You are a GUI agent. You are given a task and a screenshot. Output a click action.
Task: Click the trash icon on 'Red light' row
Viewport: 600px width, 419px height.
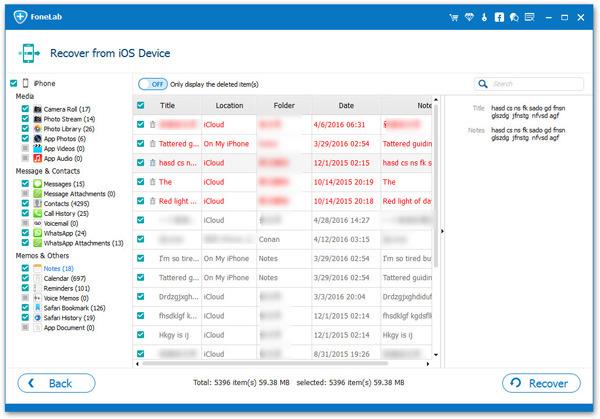click(153, 201)
